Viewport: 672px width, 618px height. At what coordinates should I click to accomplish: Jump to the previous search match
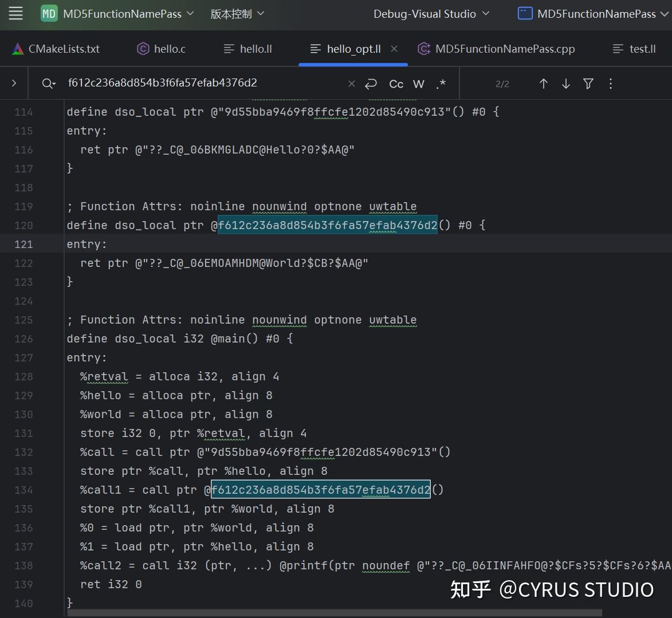[x=543, y=84]
